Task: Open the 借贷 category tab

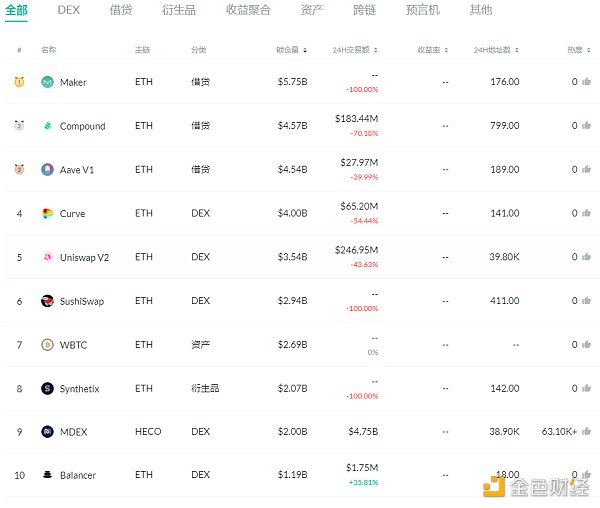Action: pos(120,10)
